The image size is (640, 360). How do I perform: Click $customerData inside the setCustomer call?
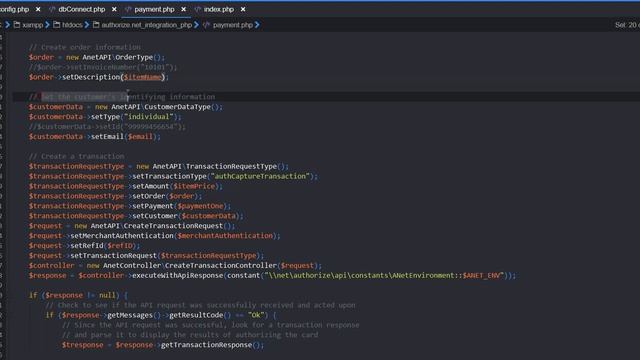point(209,216)
